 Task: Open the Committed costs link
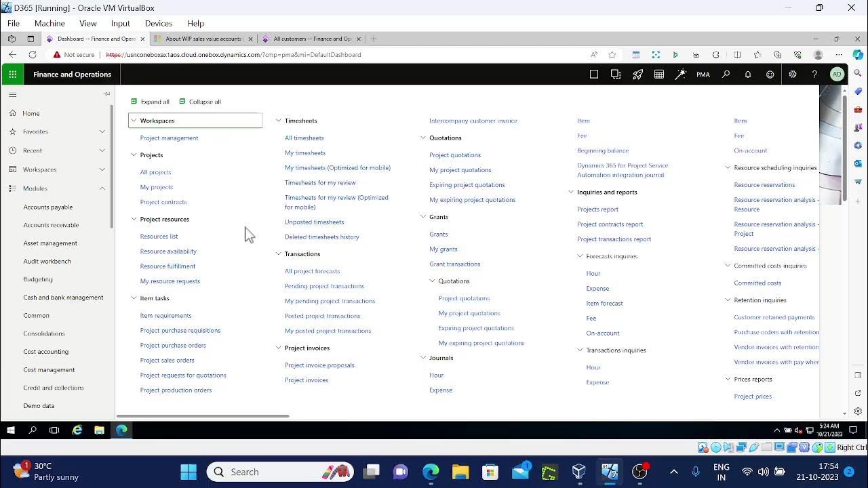click(757, 283)
